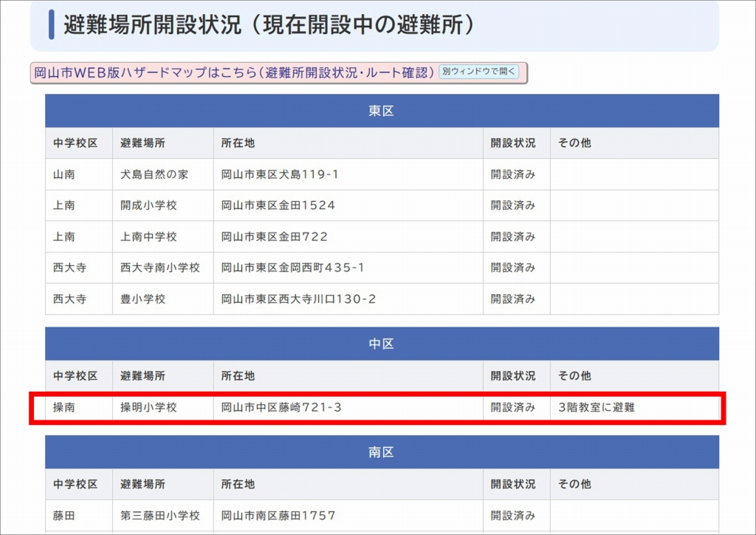Click 開設済み status for 豊小学校
The image size is (756, 535).
click(x=513, y=299)
